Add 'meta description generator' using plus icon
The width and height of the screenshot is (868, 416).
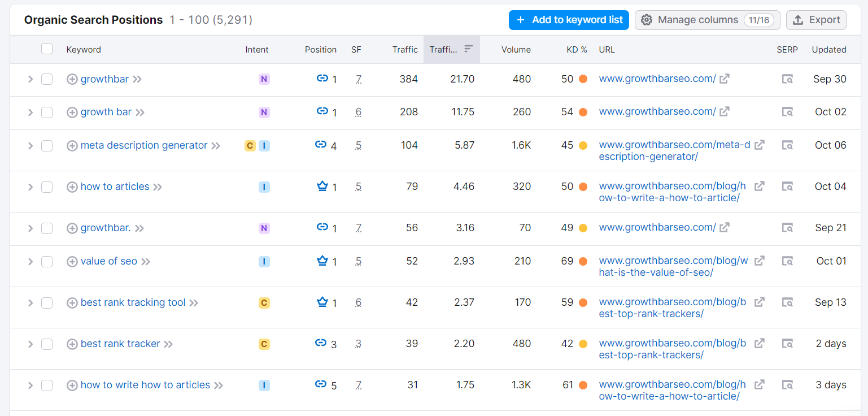(x=72, y=146)
